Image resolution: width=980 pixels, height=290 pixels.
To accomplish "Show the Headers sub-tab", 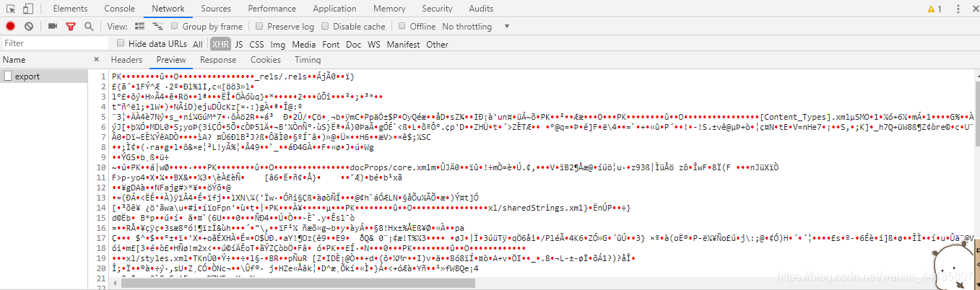I will click(x=126, y=60).
